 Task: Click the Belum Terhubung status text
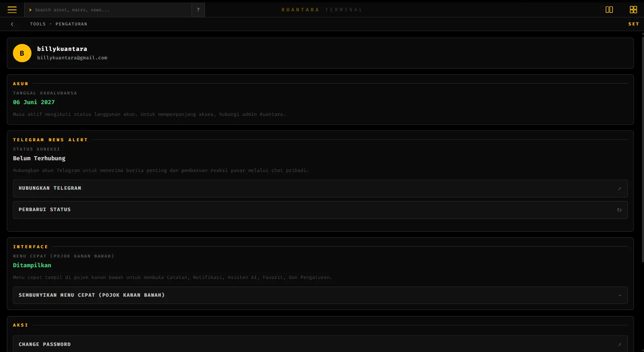point(39,158)
